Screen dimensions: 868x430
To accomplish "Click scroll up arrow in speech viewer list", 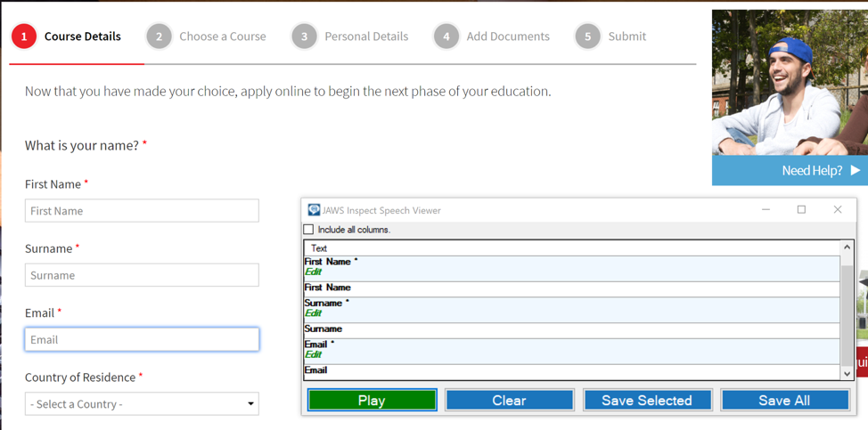I will coord(847,247).
